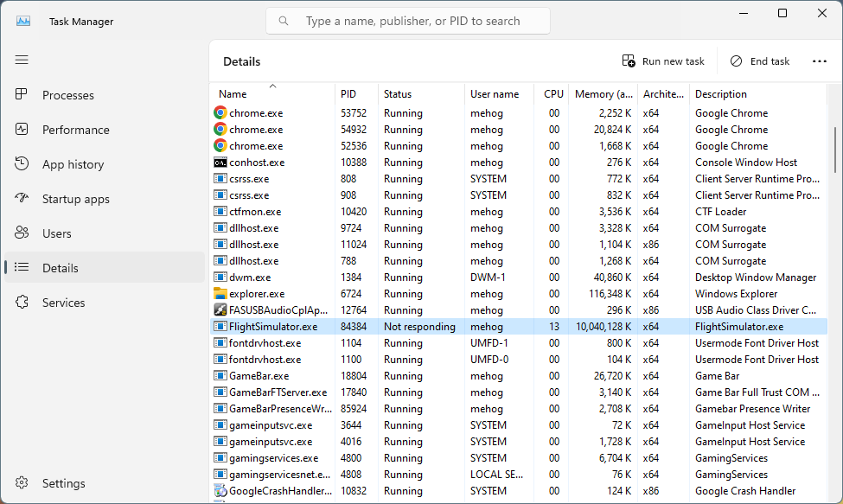This screenshot has width=843, height=504.
Task: Select the gamingservices.exe process row
Action: point(518,458)
